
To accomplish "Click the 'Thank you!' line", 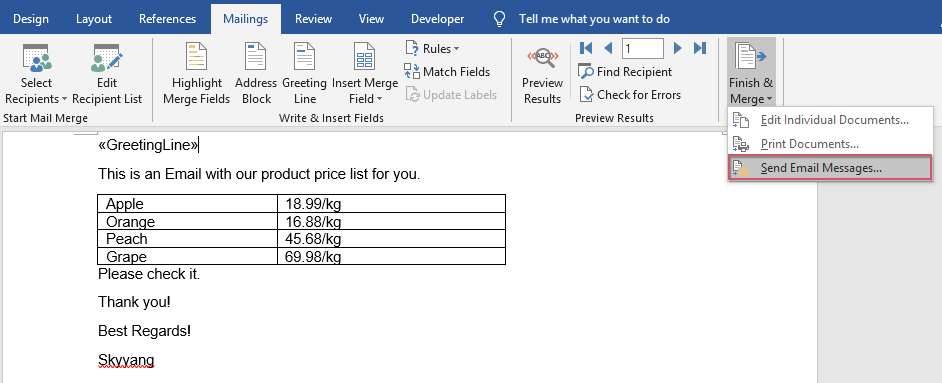I will pos(135,302).
